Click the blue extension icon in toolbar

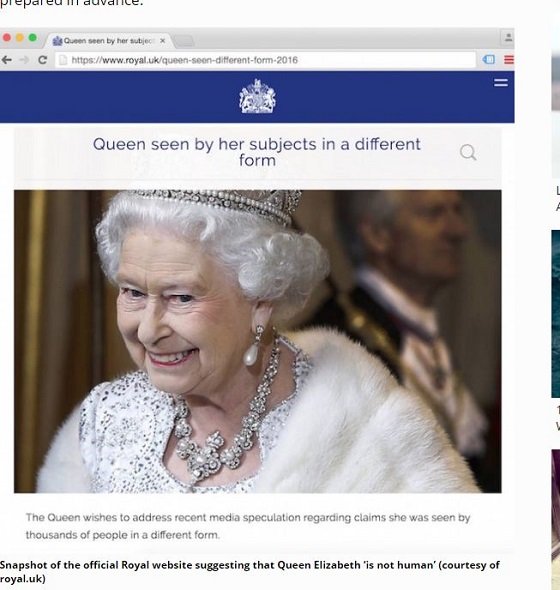488,59
